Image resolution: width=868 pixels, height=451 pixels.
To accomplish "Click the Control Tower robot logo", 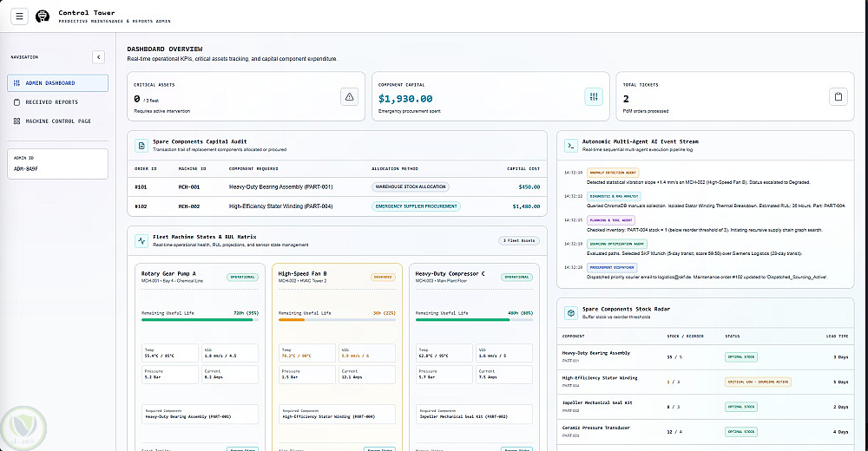I will point(43,16).
